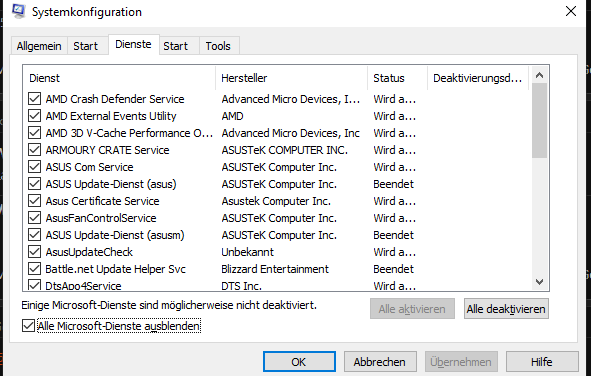Image resolution: width=591 pixels, height=376 pixels.
Task: Click Wird a... status of ASUS Com Service
Action: point(394,167)
